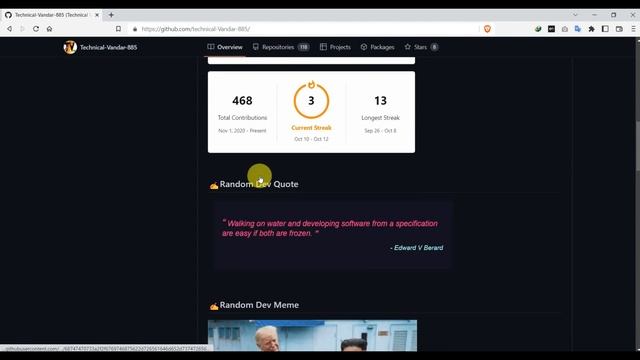
Task: Click the '- Edward V Berard' attribution
Action: coord(416,248)
